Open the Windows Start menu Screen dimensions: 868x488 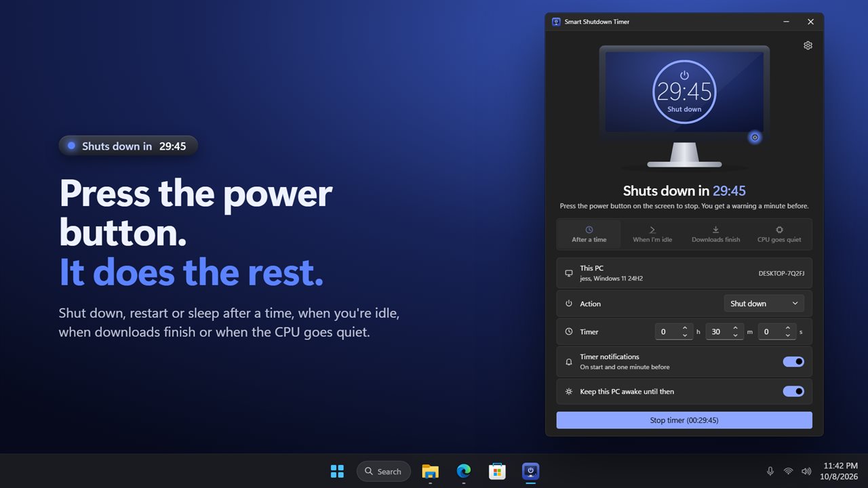pos(337,471)
